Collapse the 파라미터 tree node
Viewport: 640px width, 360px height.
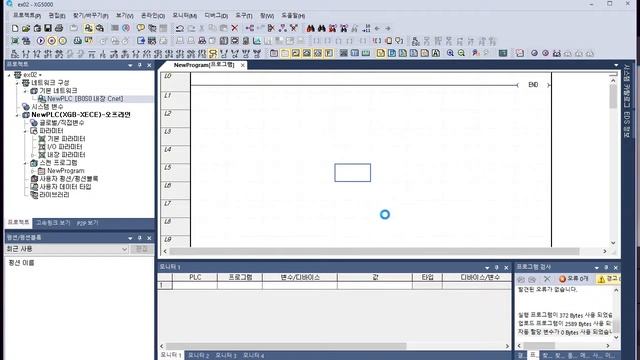pyautogui.click(x=25, y=131)
